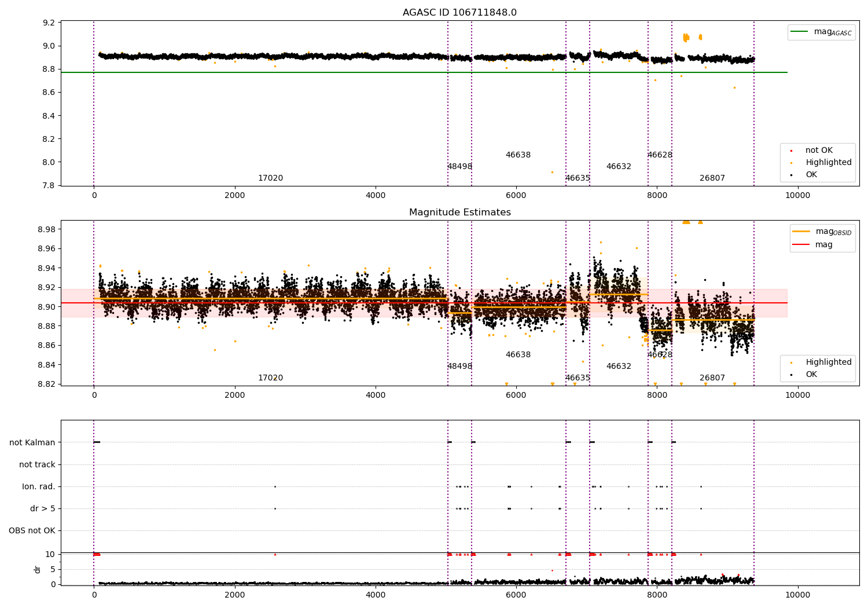The height and width of the screenshot is (608, 868).
Task: Click the 9.2 y-axis tick in top plot
Action: point(49,23)
